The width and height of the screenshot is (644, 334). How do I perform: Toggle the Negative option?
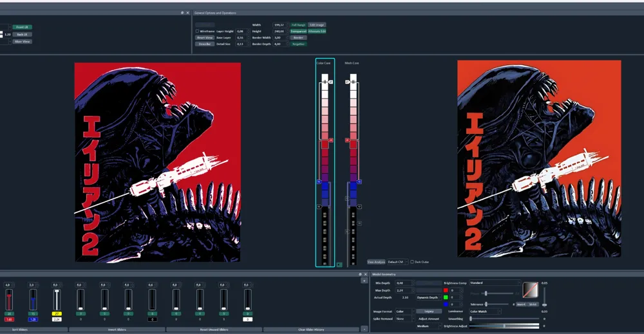[x=299, y=44]
